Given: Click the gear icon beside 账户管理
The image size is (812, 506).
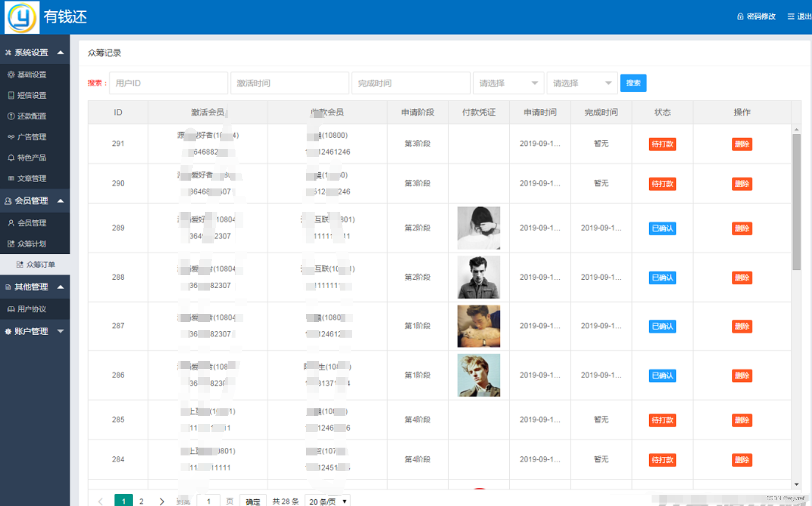Looking at the screenshot, I should [x=8, y=331].
